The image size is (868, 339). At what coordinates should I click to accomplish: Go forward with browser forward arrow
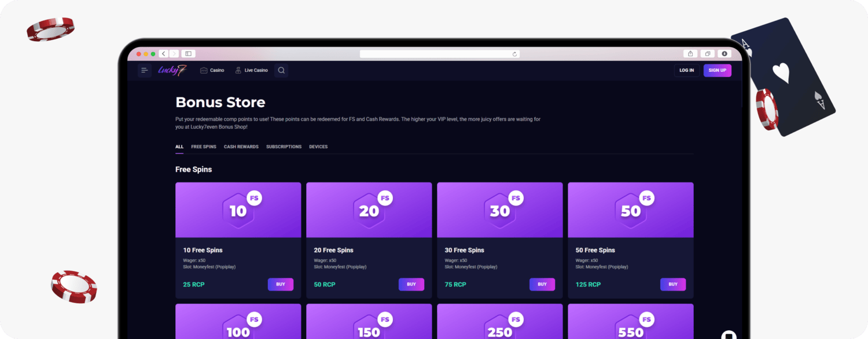(174, 54)
